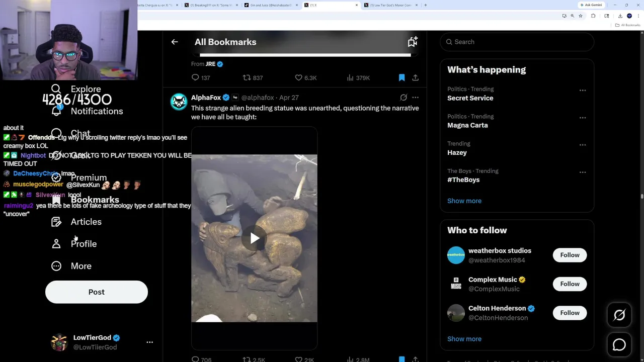Open Notifications in the sidebar
The height and width of the screenshot is (362, 644).
click(87, 111)
